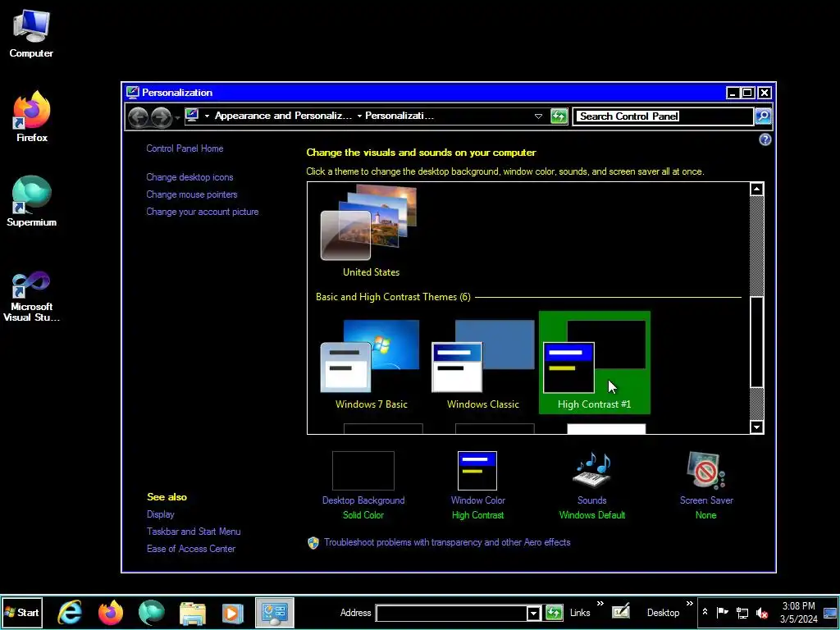Click the muted volume tray icon
This screenshot has height=630, width=840.
[762, 613]
